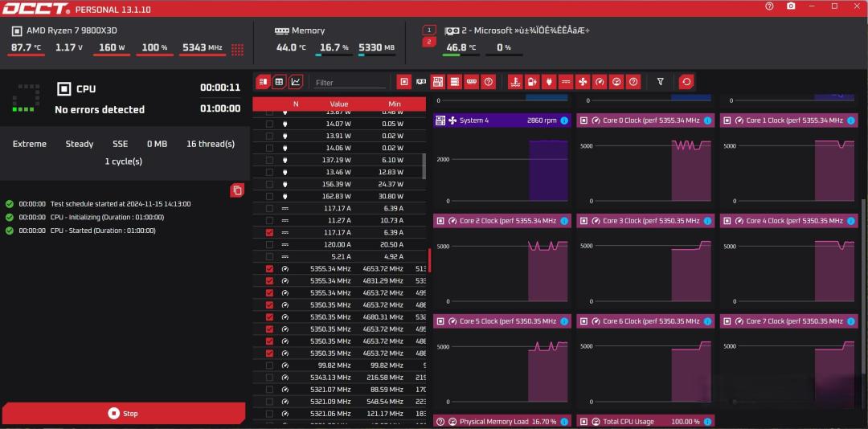Viewport: 868px width, 429px height.
Task: Switch to table view icon
Action: point(280,82)
